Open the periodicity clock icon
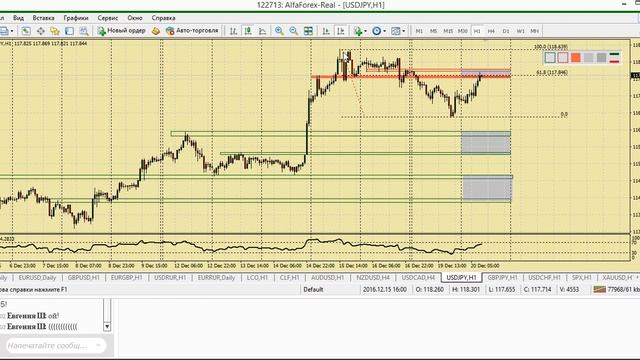640x360 pixels. pos(376,31)
